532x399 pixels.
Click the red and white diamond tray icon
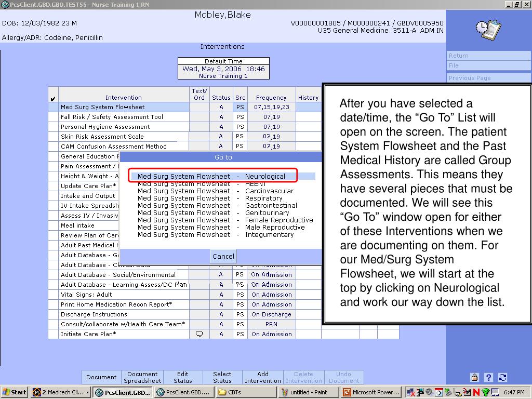(438, 392)
